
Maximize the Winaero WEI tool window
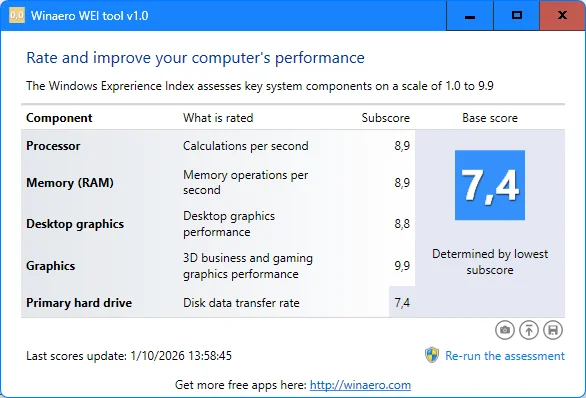(x=517, y=16)
